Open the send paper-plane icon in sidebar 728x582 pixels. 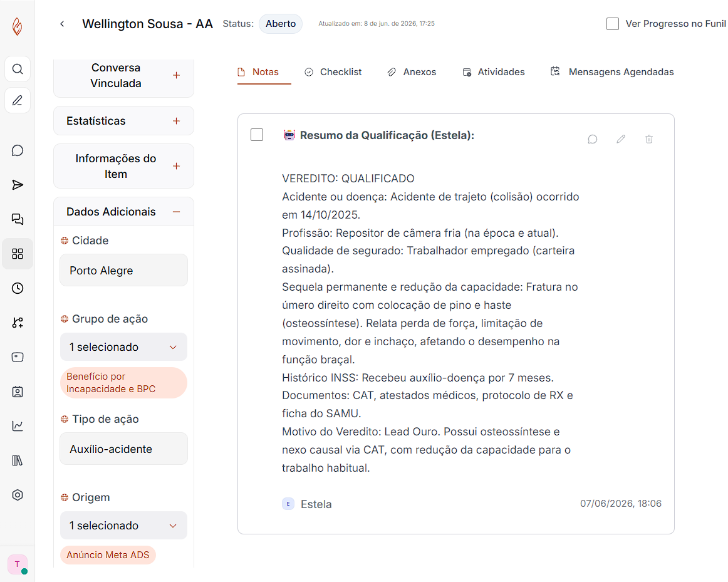click(x=18, y=185)
